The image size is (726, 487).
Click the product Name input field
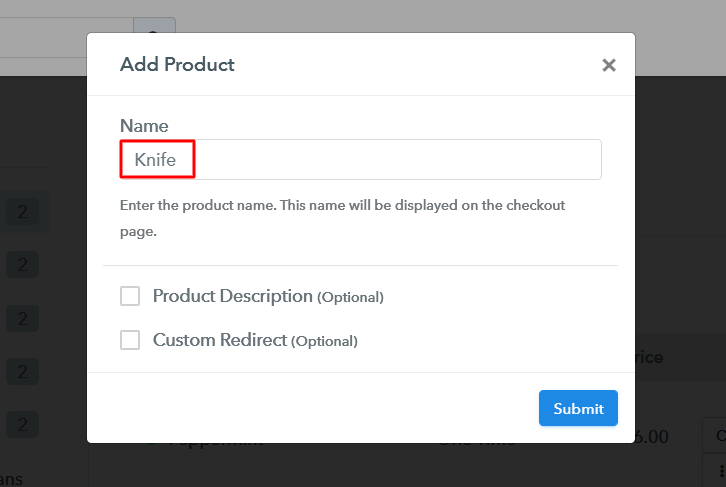(361, 160)
